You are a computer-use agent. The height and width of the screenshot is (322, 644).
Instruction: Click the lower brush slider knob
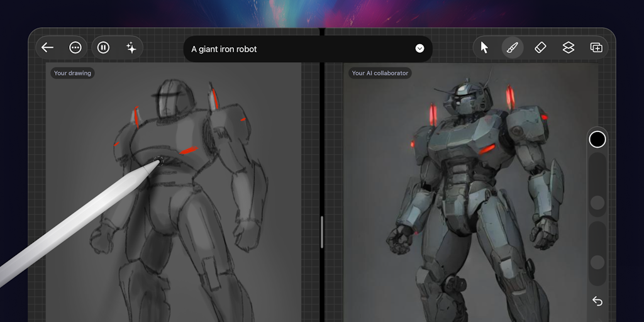click(597, 262)
